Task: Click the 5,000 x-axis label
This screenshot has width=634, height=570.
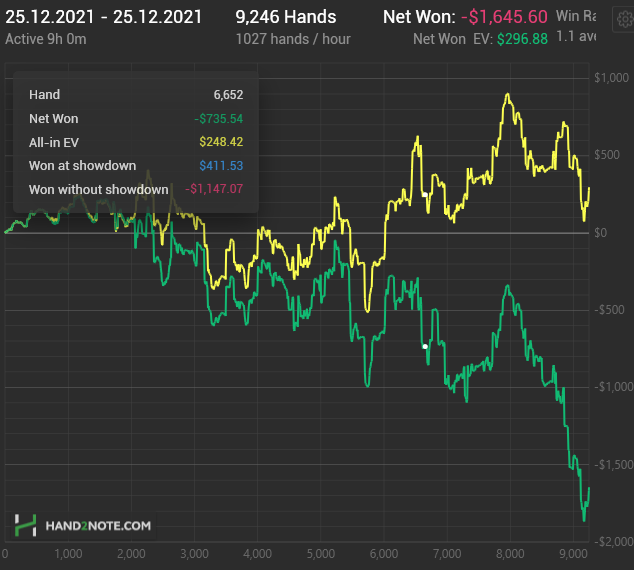Action: [321, 554]
